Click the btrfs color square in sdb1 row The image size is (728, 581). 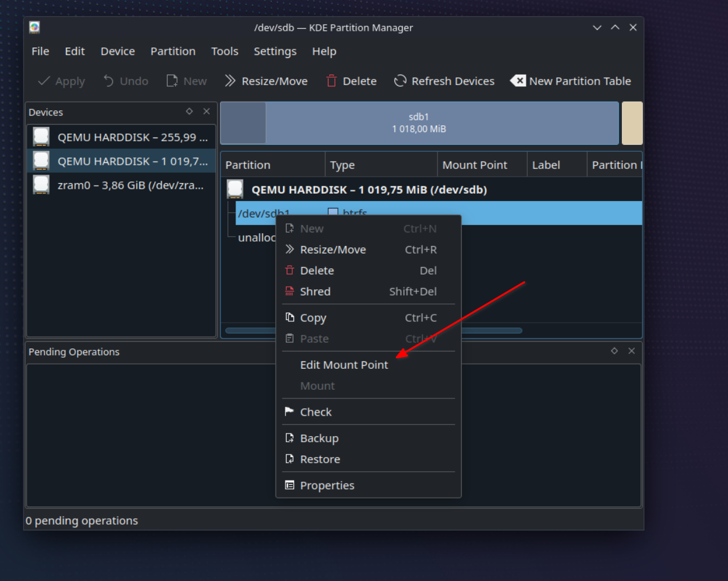pyautogui.click(x=333, y=213)
